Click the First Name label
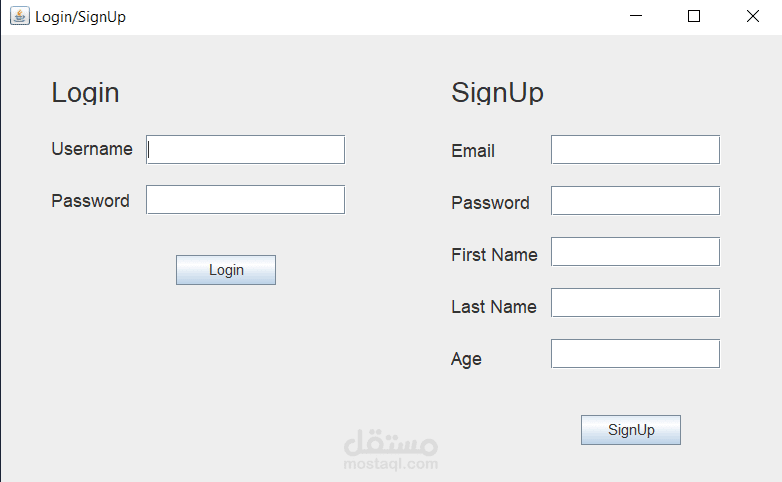The width and height of the screenshot is (782, 482). 494,255
